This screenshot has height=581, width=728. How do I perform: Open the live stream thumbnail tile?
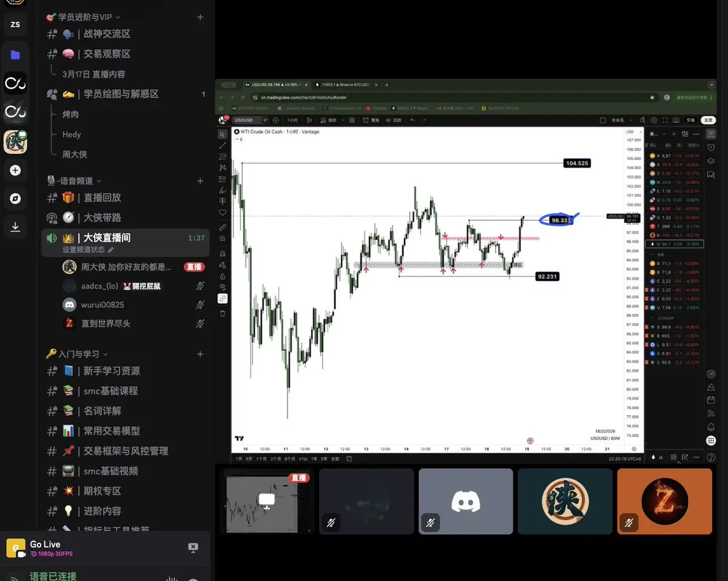click(266, 501)
